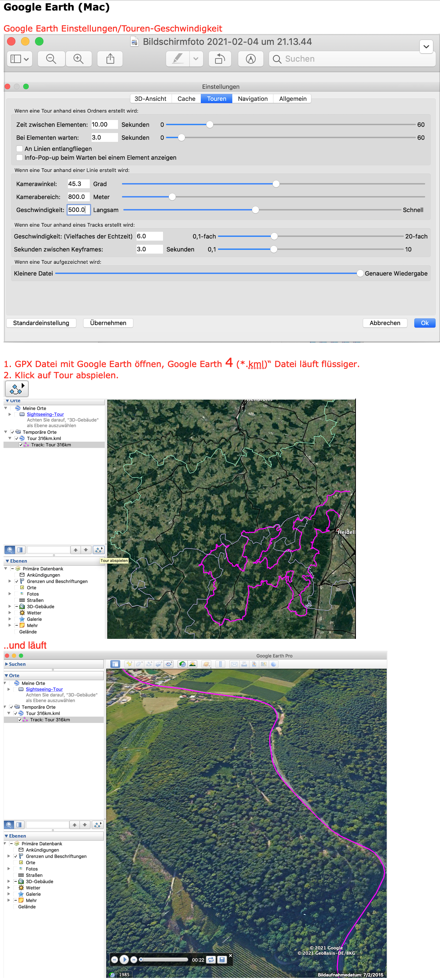Select the ruler tool
This screenshot has height=980, width=440.
tap(220, 664)
